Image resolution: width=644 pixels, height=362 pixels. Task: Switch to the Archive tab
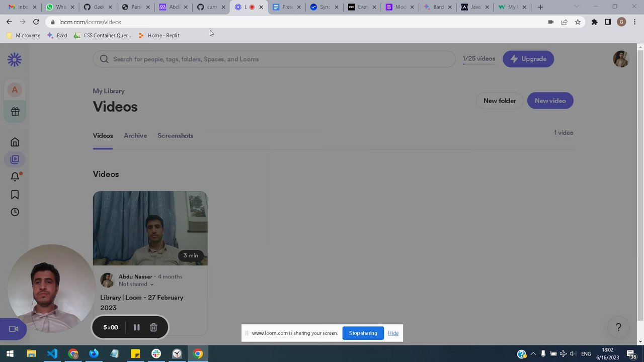point(135,136)
